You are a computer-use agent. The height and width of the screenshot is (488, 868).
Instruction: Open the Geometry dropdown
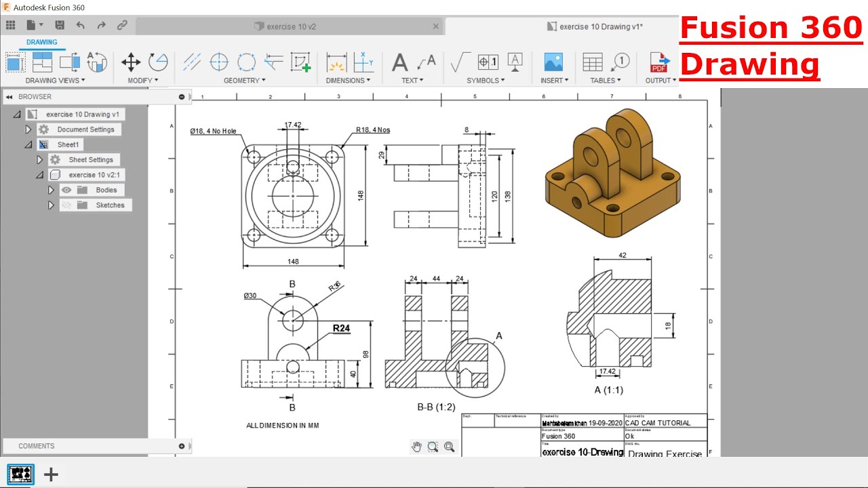point(244,80)
